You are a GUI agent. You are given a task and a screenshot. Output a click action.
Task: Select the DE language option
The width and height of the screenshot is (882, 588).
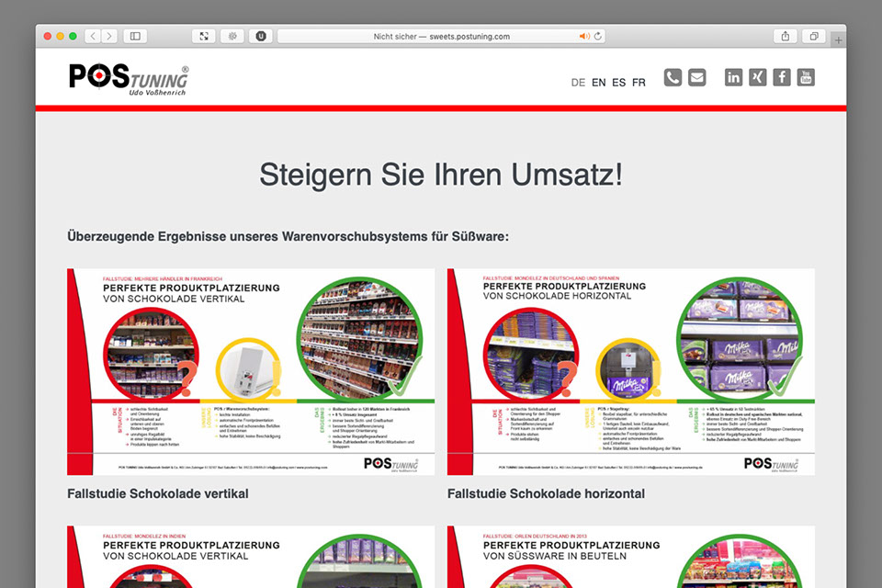click(578, 83)
